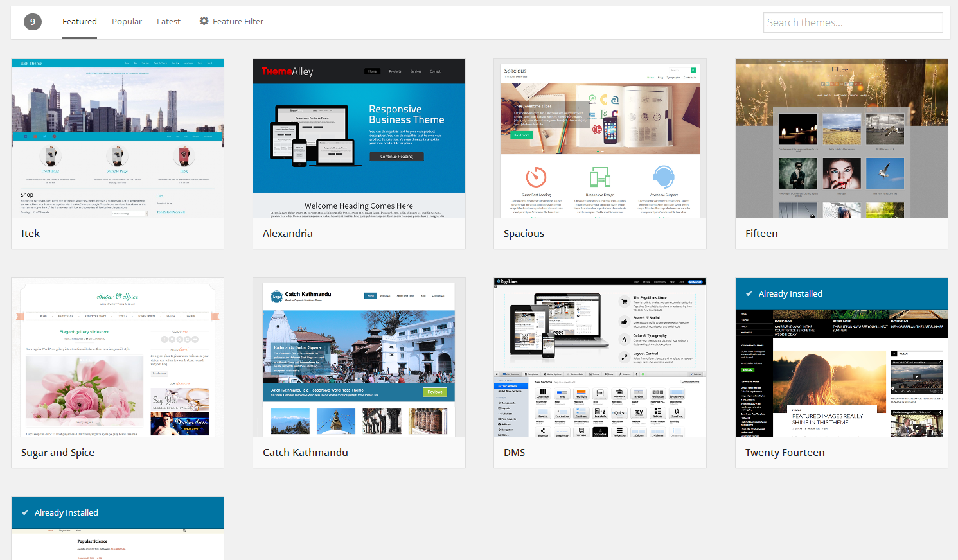The height and width of the screenshot is (560, 958).
Task: Click the Twenty Fourteen theme name
Action: 785,453
